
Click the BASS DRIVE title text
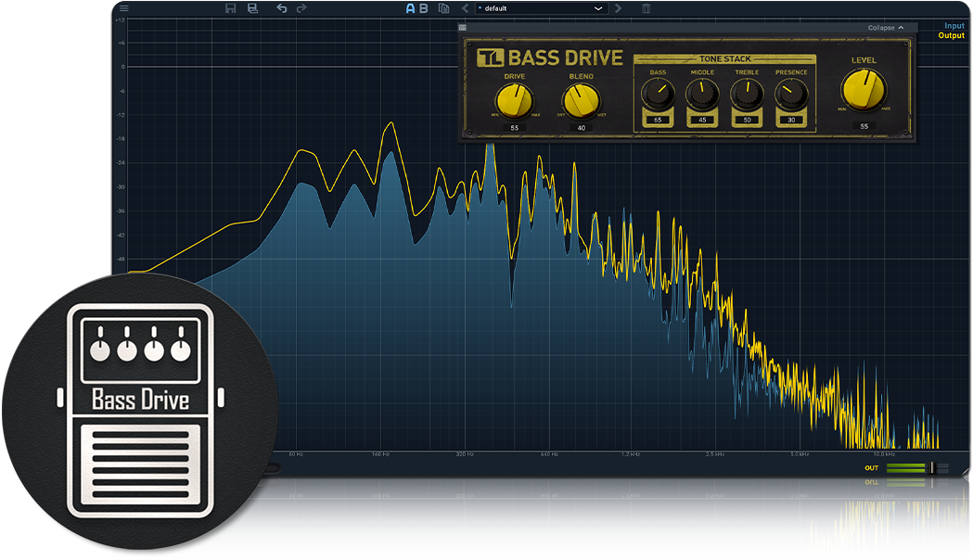click(x=565, y=57)
